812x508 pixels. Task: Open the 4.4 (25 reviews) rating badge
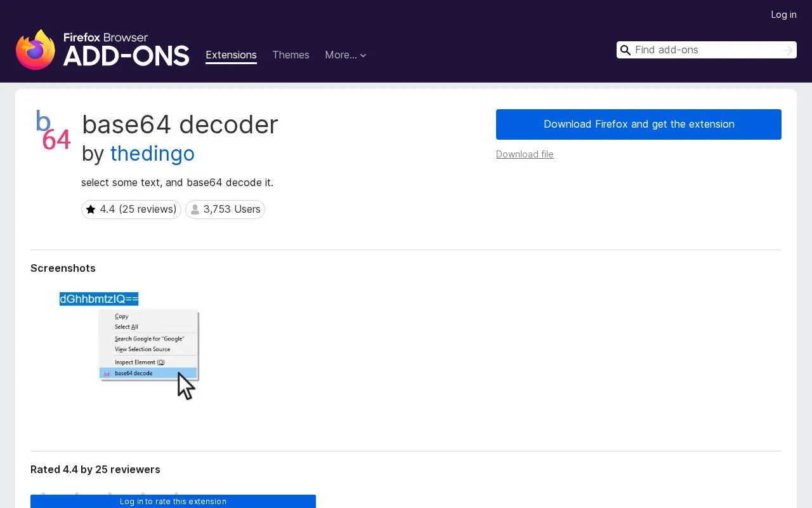click(131, 210)
